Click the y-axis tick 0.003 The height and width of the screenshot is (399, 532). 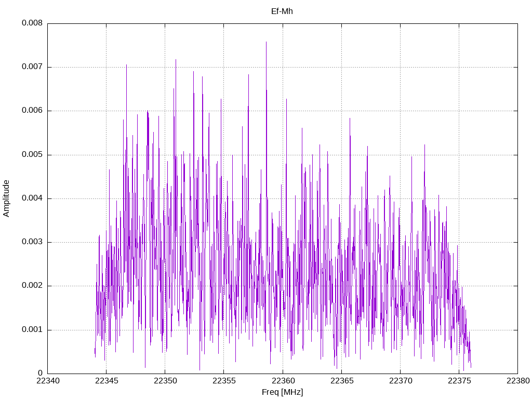[x=32, y=242]
